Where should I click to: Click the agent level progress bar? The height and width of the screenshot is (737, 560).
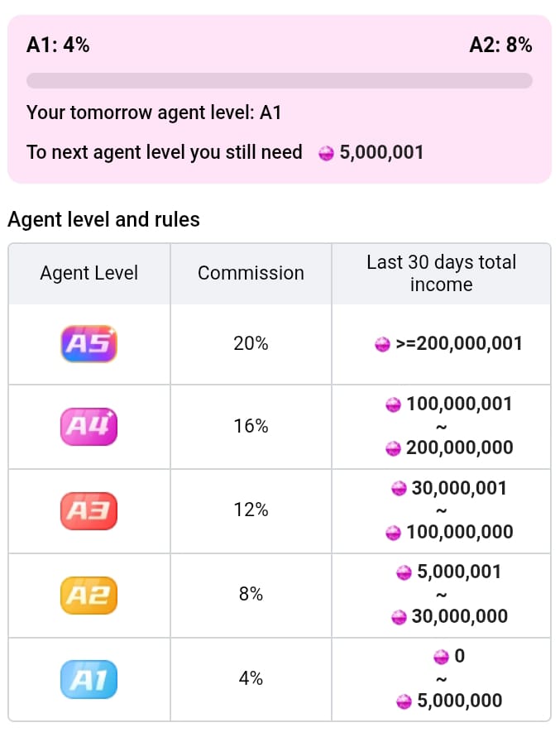coord(280,80)
